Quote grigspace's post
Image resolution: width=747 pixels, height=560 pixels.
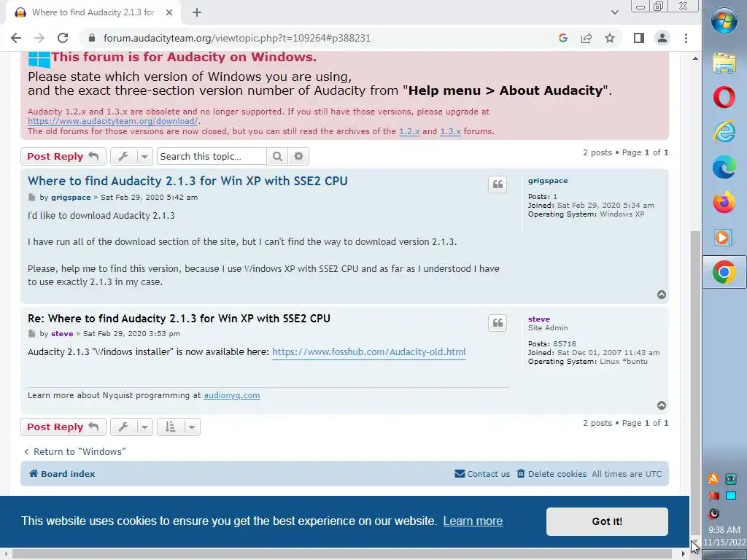(x=498, y=184)
